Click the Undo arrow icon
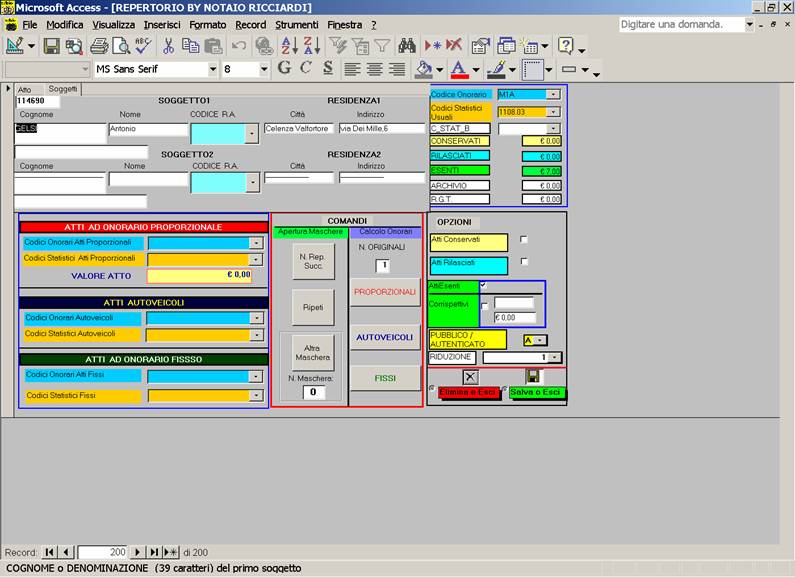This screenshot has height=578, width=795. (x=238, y=46)
